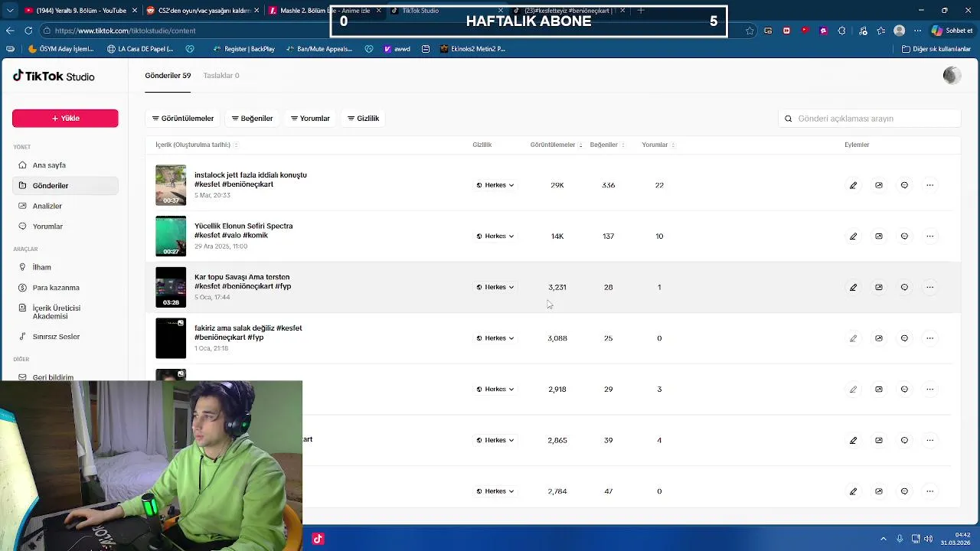
Task: Open the Görüntülemeler filter
Action: point(183,119)
